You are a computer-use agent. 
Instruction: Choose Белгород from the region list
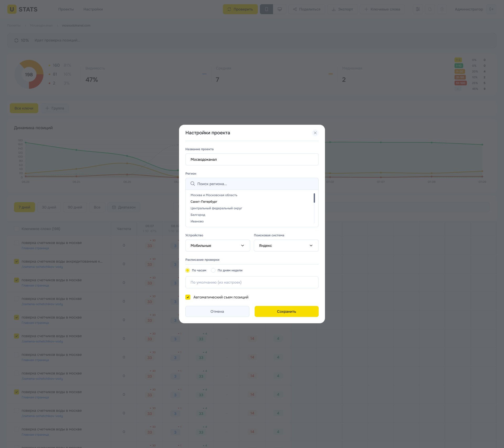tap(198, 215)
